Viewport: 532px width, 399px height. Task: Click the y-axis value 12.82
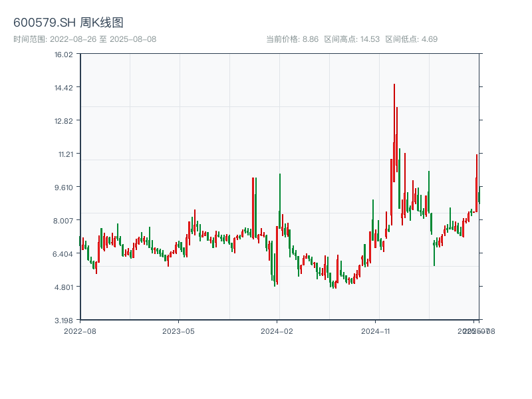tap(64, 121)
